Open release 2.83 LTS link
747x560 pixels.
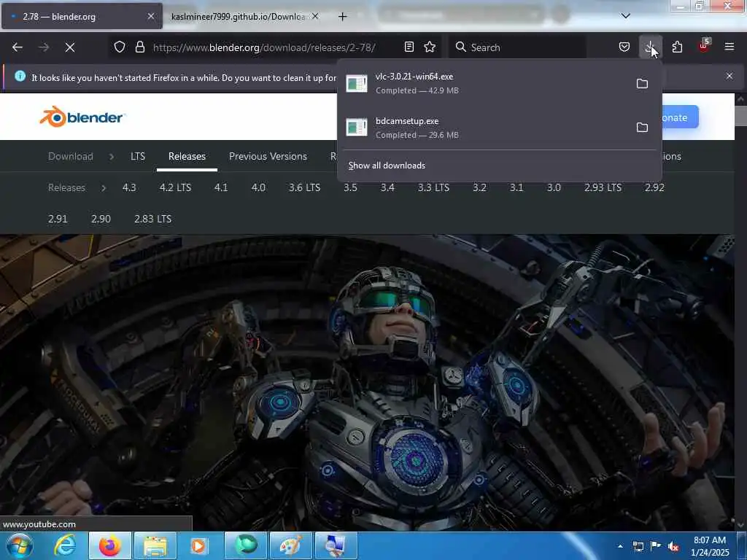[x=152, y=219]
